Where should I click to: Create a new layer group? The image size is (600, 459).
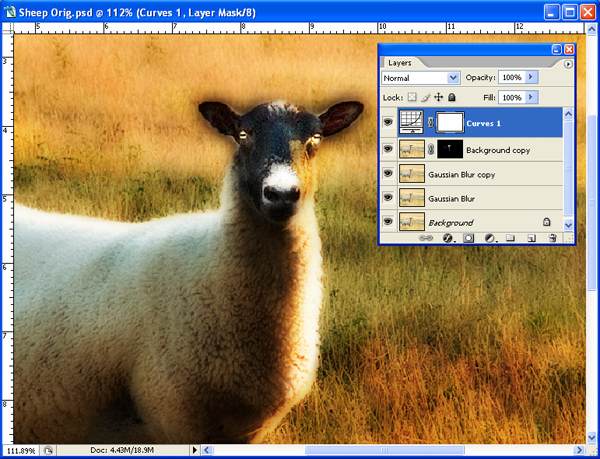(x=510, y=238)
